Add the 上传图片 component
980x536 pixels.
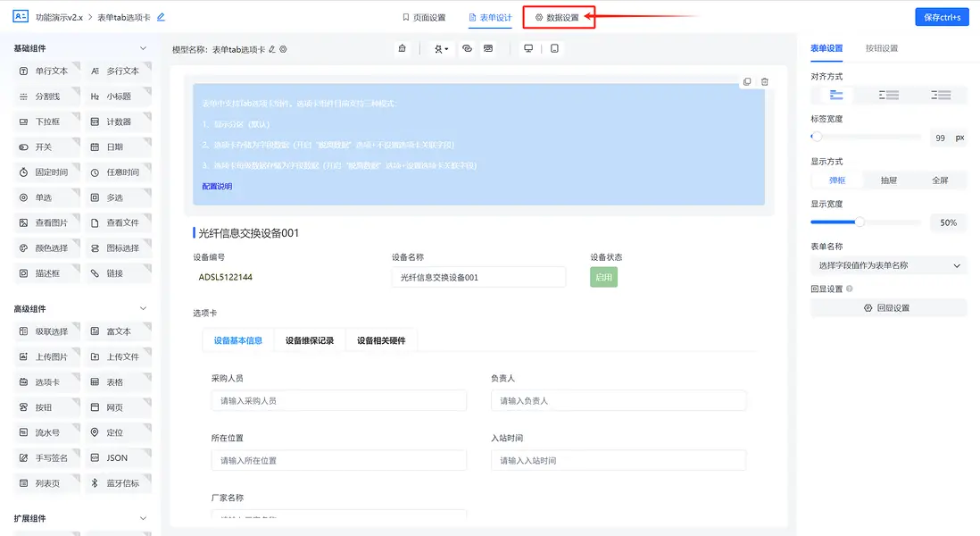[x=47, y=356]
